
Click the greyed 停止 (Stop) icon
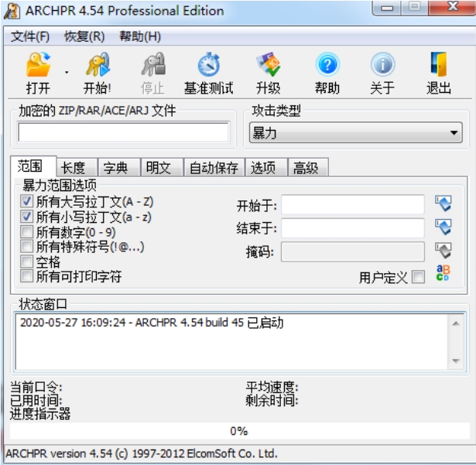[153, 64]
